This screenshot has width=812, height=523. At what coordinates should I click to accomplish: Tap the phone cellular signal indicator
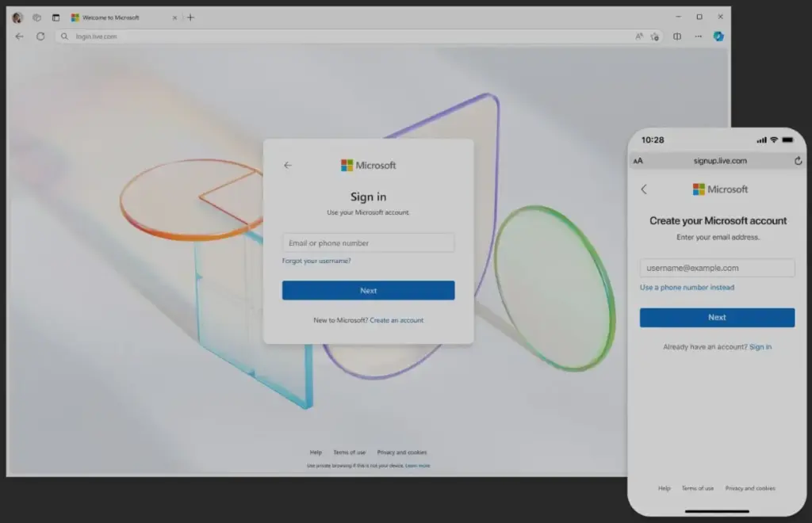(x=761, y=140)
